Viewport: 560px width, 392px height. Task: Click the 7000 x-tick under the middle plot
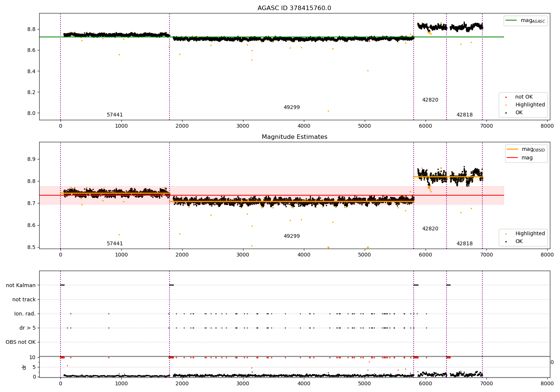click(486, 255)
